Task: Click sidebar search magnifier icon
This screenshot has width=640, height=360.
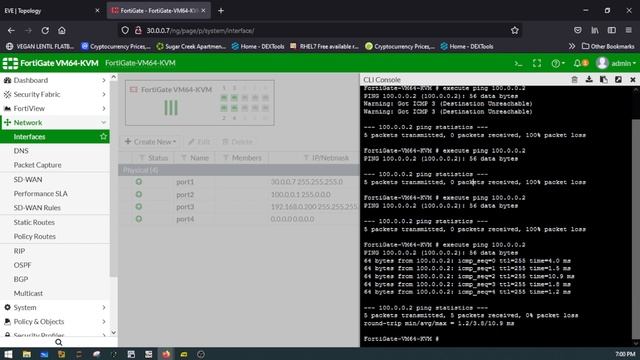Action: tap(59, 342)
